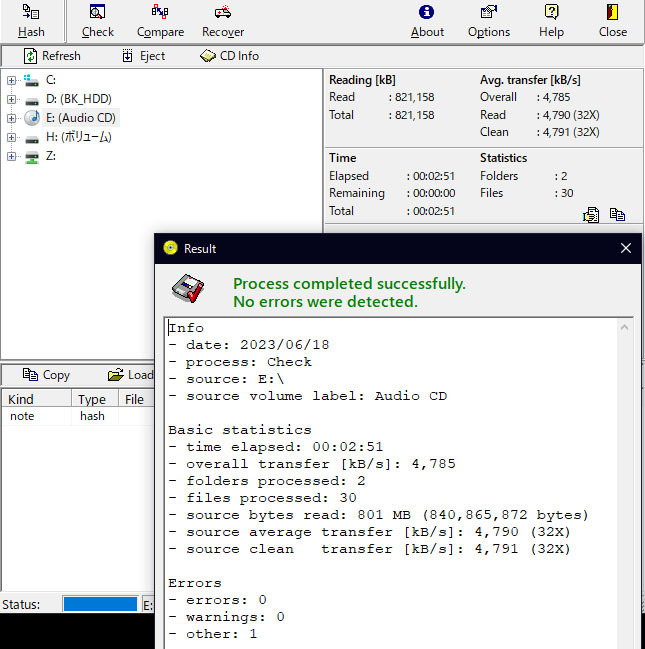Click the copy statistics icon beside Files
This screenshot has width=645, height=649.
[617, 214]
